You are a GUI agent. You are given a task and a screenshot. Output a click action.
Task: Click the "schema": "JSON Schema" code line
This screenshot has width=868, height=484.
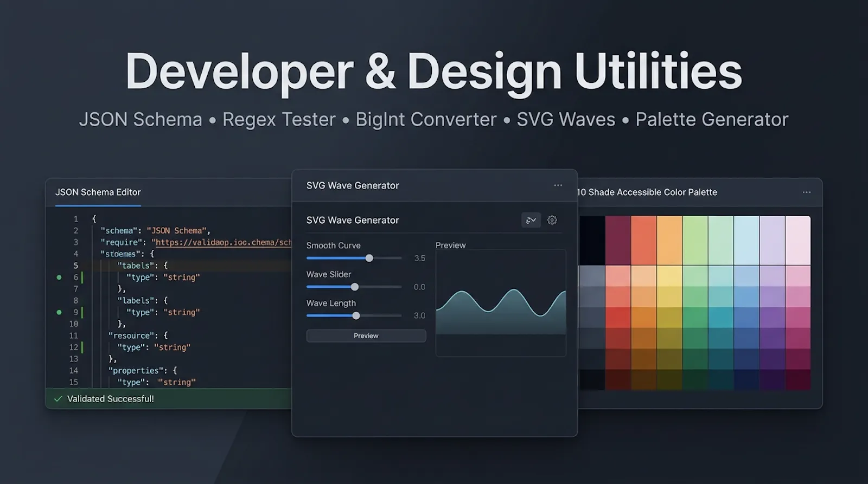[x=155, y=231]
